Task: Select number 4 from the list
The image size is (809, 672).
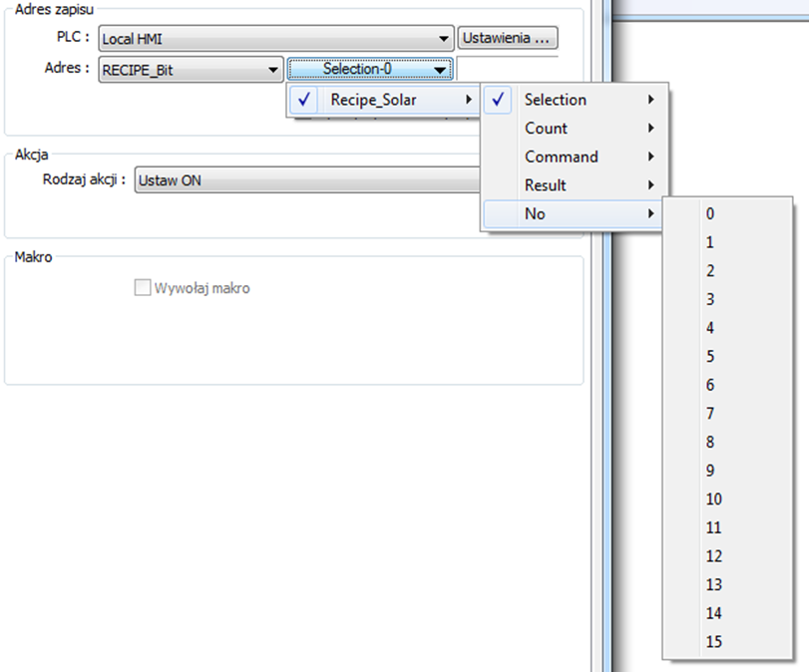Action: click(x=727, y=327)
